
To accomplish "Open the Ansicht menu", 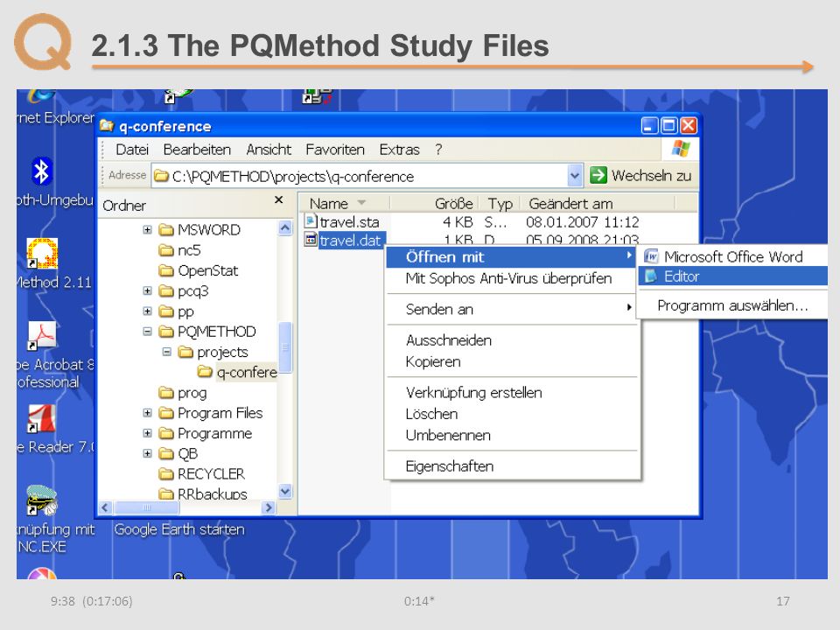I will [x=269, y=150].
